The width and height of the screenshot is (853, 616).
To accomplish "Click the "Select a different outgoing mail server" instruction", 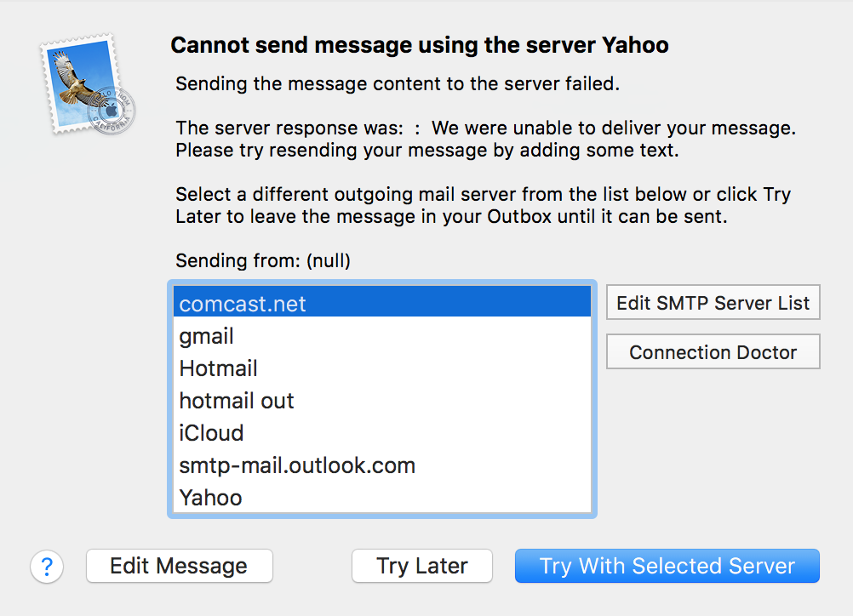I will coord(483,194).
